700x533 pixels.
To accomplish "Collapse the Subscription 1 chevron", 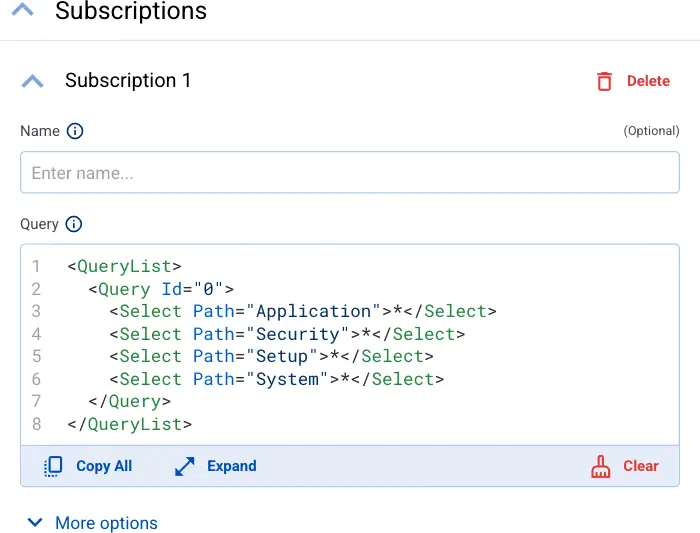I will point(33,81).
